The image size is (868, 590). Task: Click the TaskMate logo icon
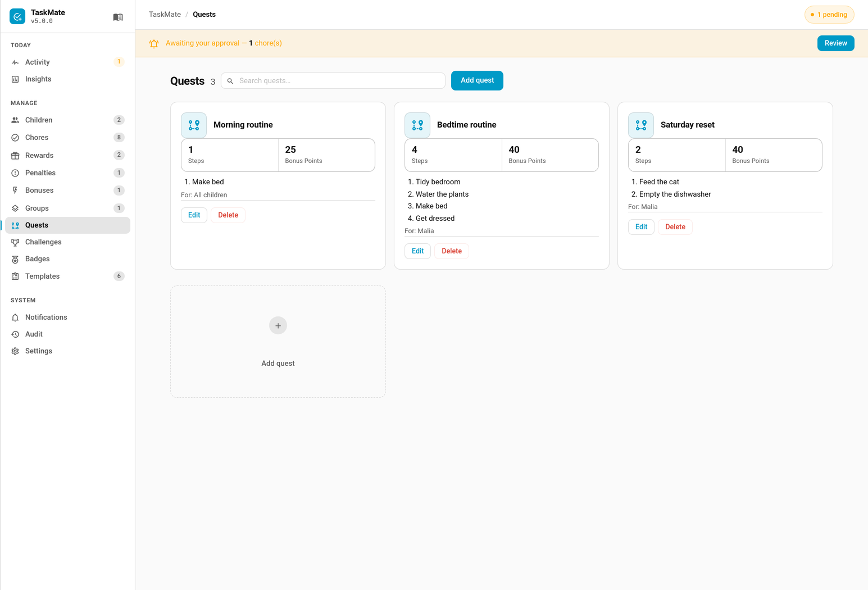17,17
